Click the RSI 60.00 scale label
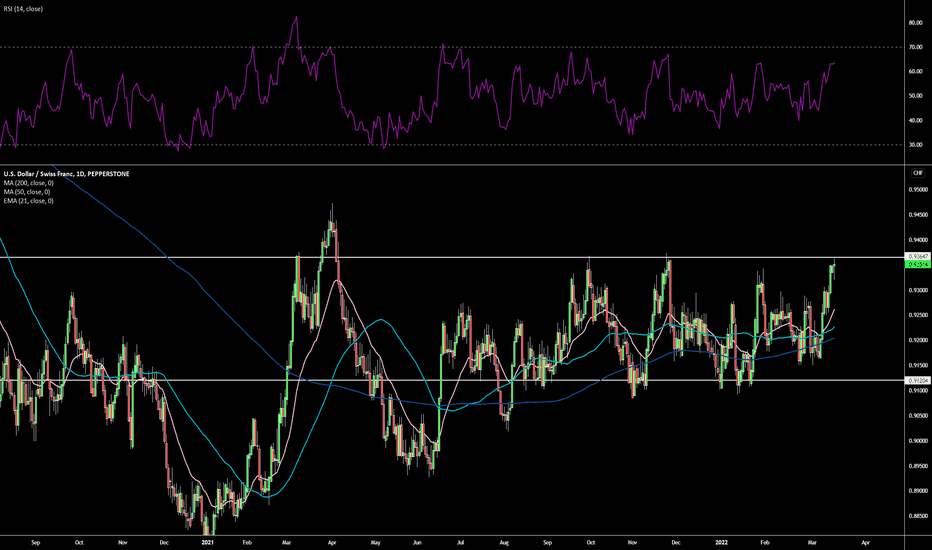Screen dimensions: 932x550 [x=915, y=71]
